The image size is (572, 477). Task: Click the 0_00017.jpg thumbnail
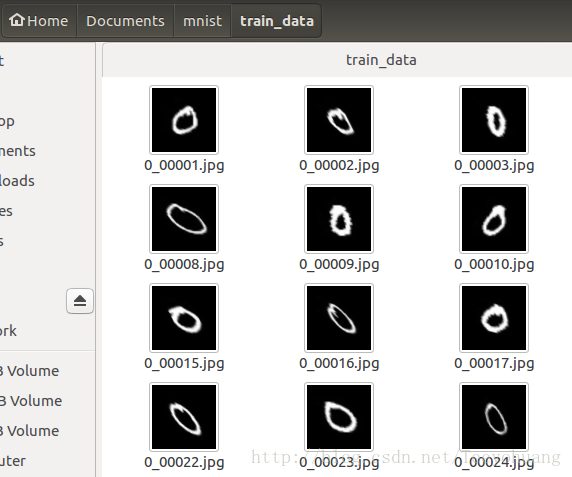click(x=494, y=318)
